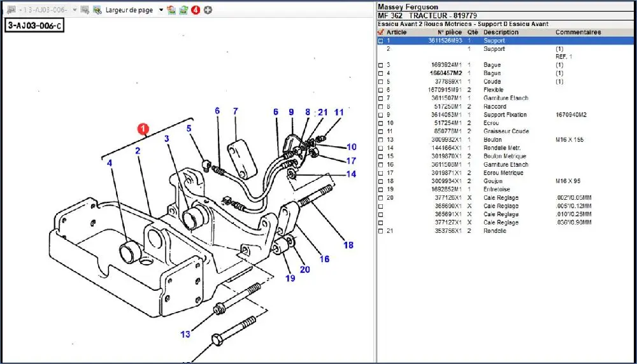Click callout 19 on the diagram
The image size is (637, 364).
pyautogui.click(x=290, y=278)
